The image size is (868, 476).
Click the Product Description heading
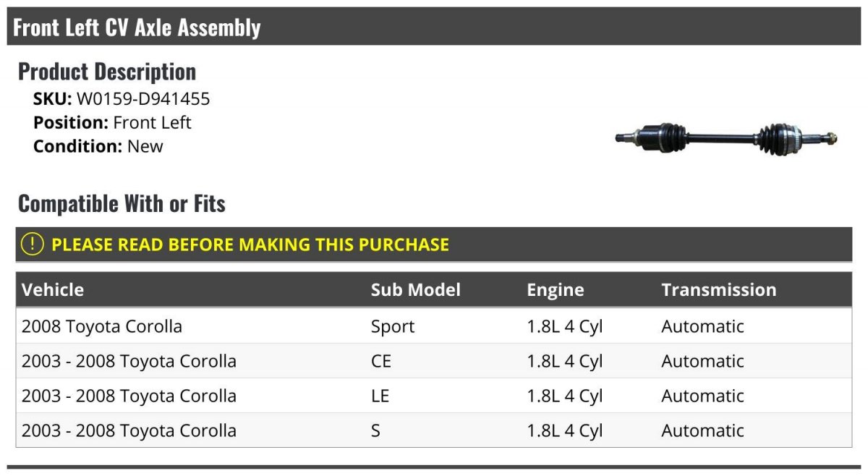pos(107,72)
